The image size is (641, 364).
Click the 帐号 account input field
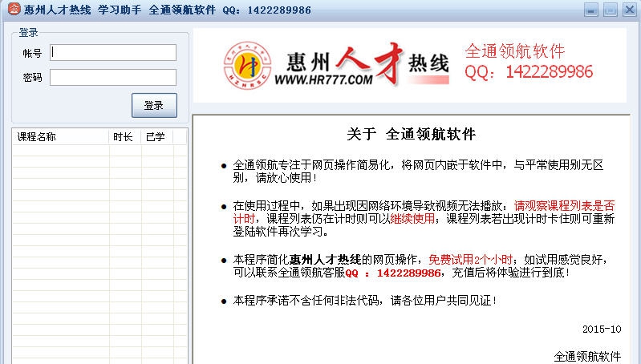click(x=113, y=53)
